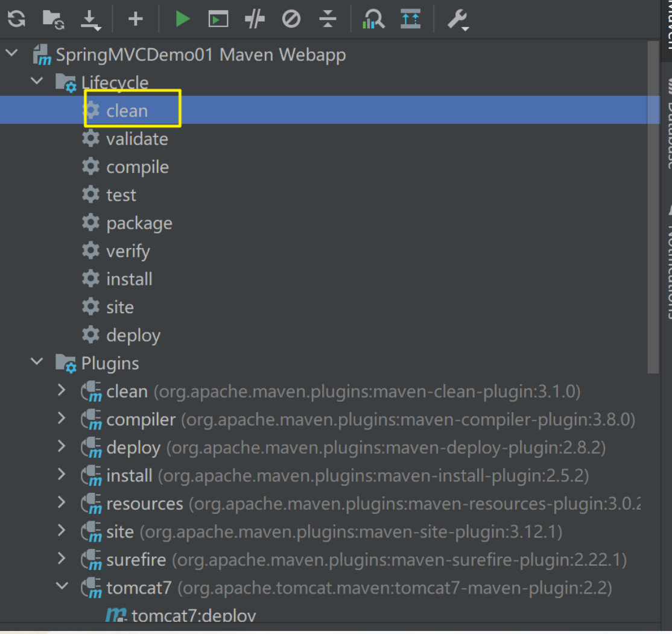Click gear icon beside site phase
672x634 pixels.
(90, 306)
